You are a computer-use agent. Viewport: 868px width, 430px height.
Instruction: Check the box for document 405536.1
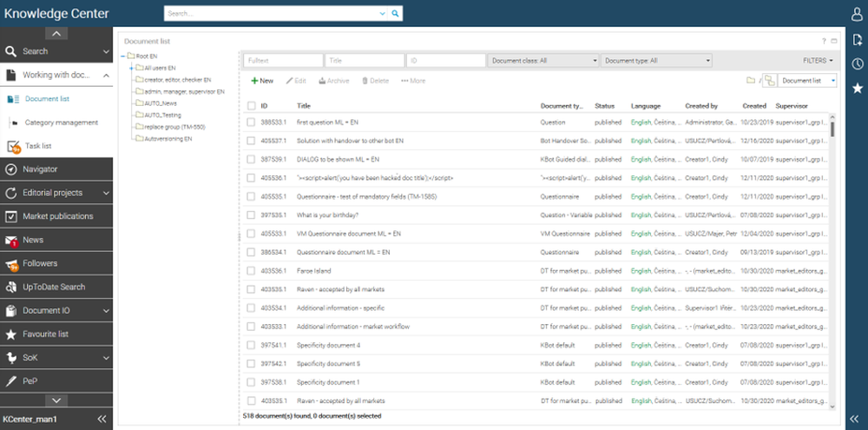pos(252,178)
